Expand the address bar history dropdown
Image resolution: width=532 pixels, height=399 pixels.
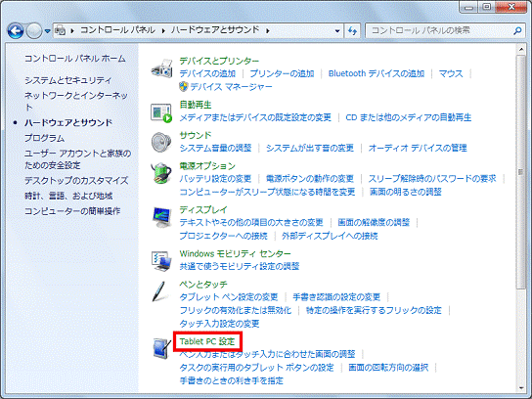point(337,31)
